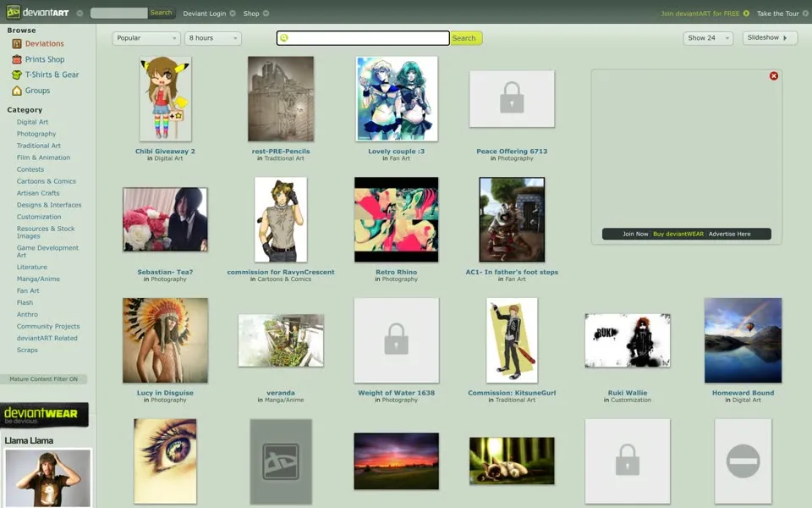Click the Lucy in Disguise title link
This screenshot has width=812, height=508.
tap(165, 393)
